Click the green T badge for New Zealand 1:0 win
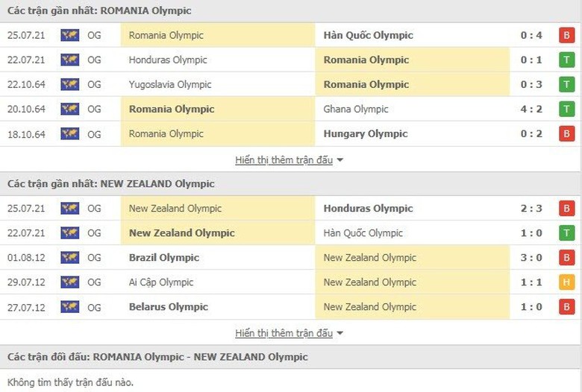The height and width of the screenshot is (392, 582). pyautogui.click(x=566, y=233)
